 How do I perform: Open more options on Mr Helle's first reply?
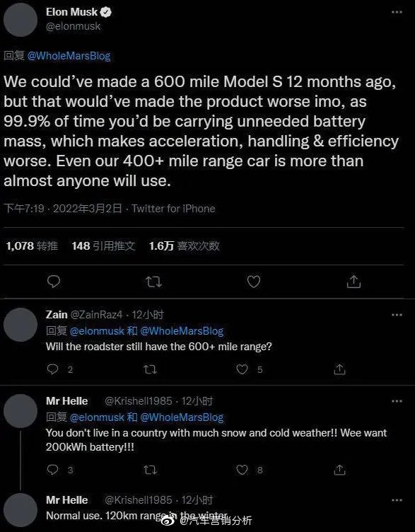tap(397, 401)
